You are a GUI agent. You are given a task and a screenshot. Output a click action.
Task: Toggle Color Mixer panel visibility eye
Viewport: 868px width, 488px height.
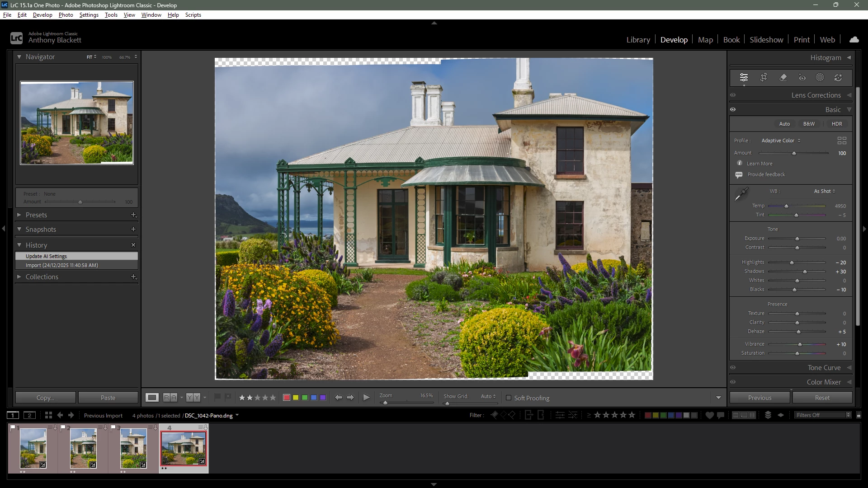(x=733, y=382)
